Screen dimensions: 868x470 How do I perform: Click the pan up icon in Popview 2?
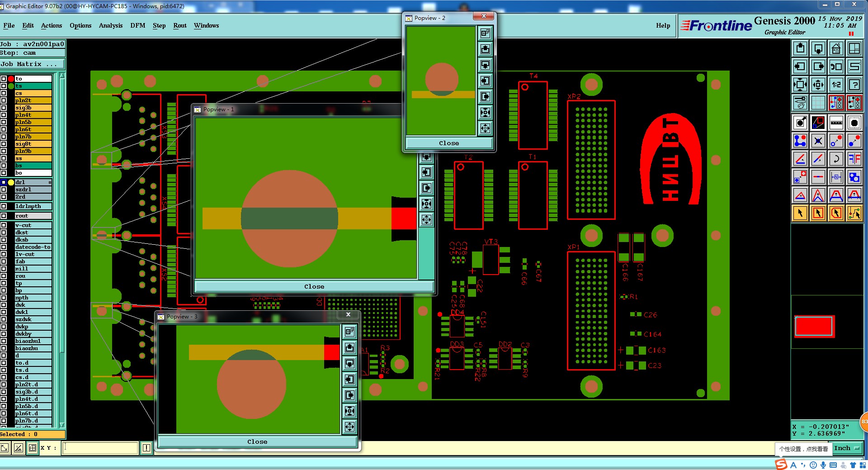tap(485, 49)
